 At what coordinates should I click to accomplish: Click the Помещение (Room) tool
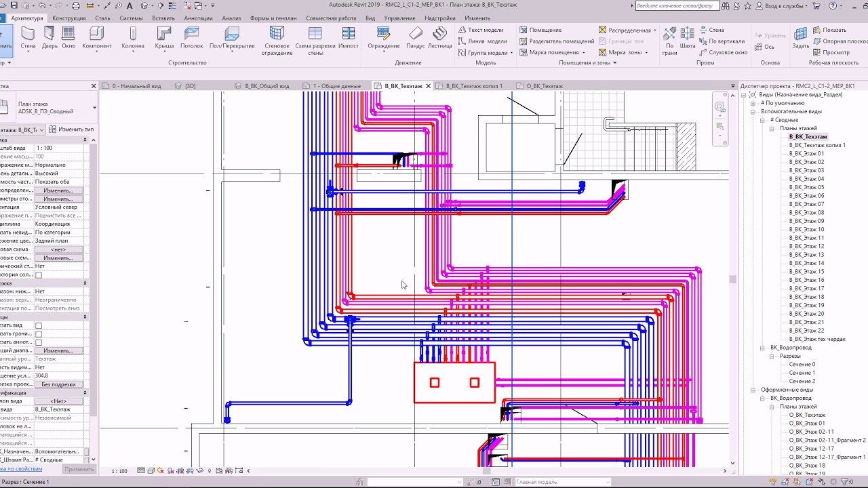click(x=540, y=30)
